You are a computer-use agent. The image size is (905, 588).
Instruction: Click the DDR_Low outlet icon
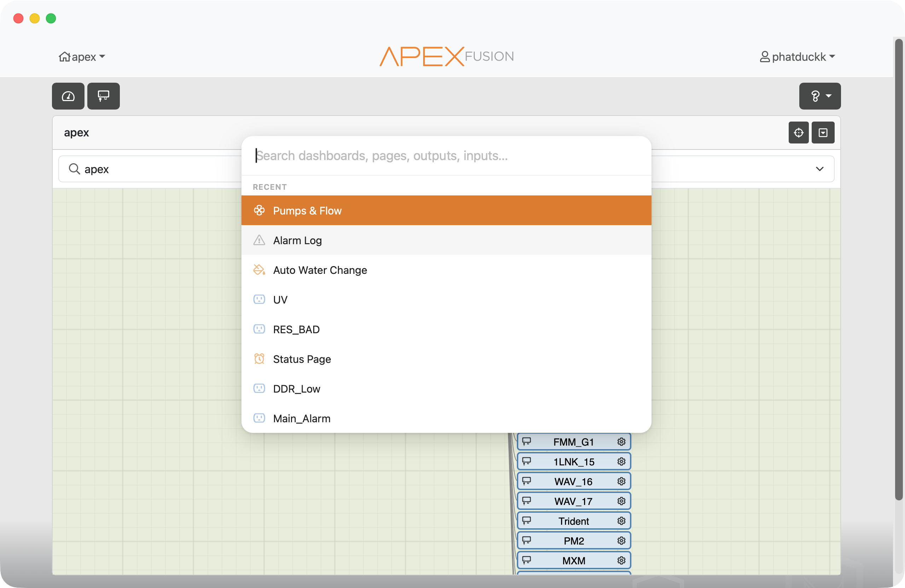[259, 388]
